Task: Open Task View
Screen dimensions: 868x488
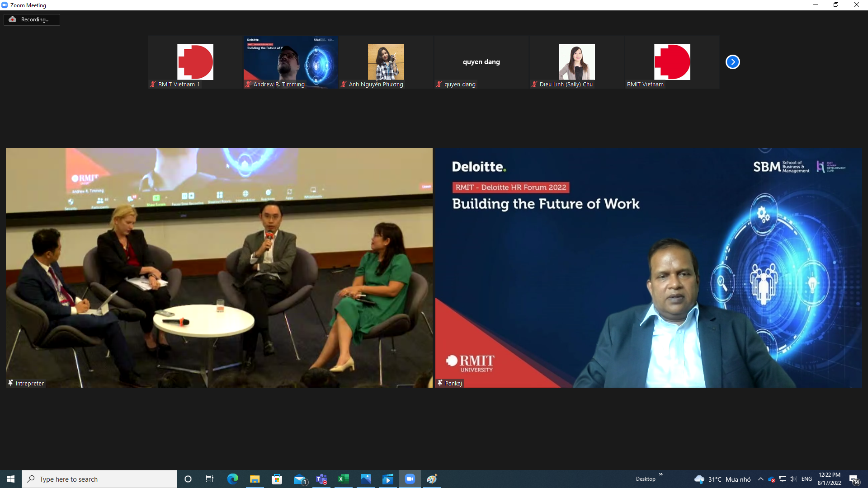Action: pos(210,479)
